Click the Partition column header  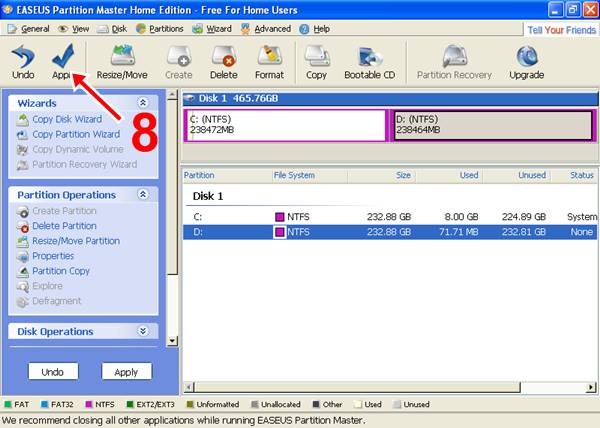199,175
